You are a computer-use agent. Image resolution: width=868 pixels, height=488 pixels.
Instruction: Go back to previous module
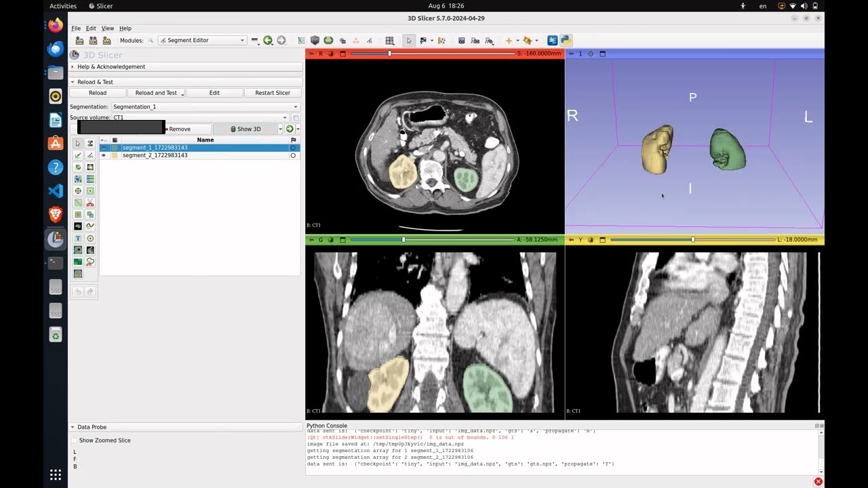268,41
